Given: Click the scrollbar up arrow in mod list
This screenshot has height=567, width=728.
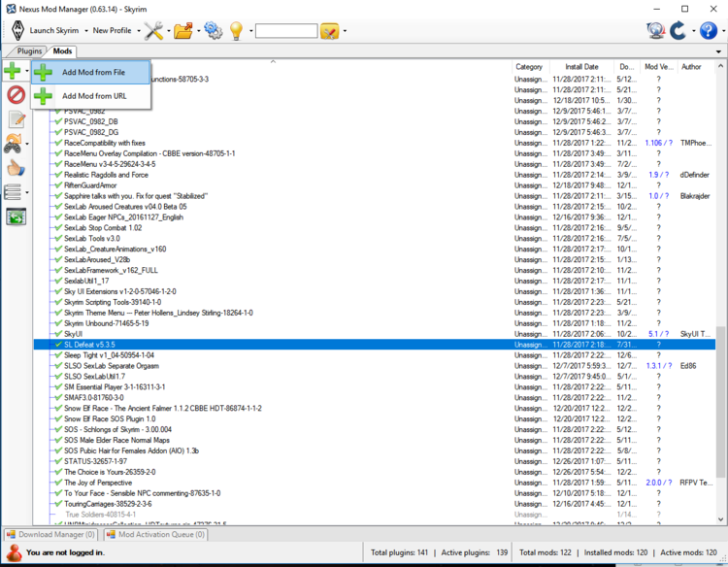Looking at the screenshot, I should [720, 66].
